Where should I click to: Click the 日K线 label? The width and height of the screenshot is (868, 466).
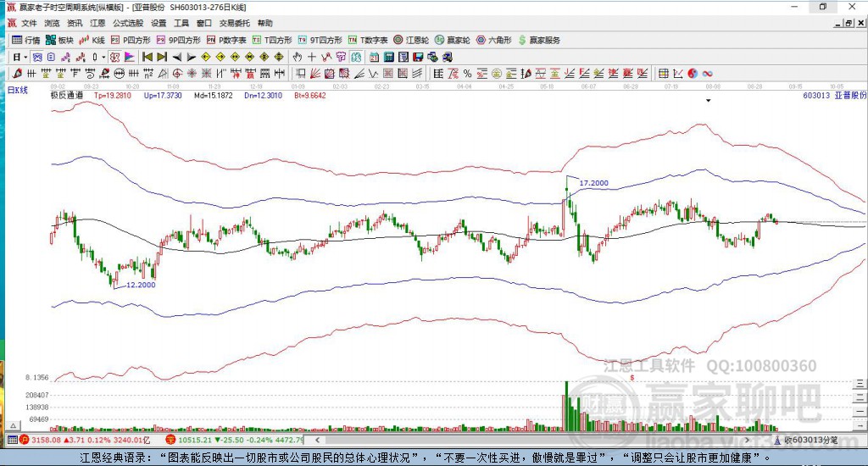18,90
